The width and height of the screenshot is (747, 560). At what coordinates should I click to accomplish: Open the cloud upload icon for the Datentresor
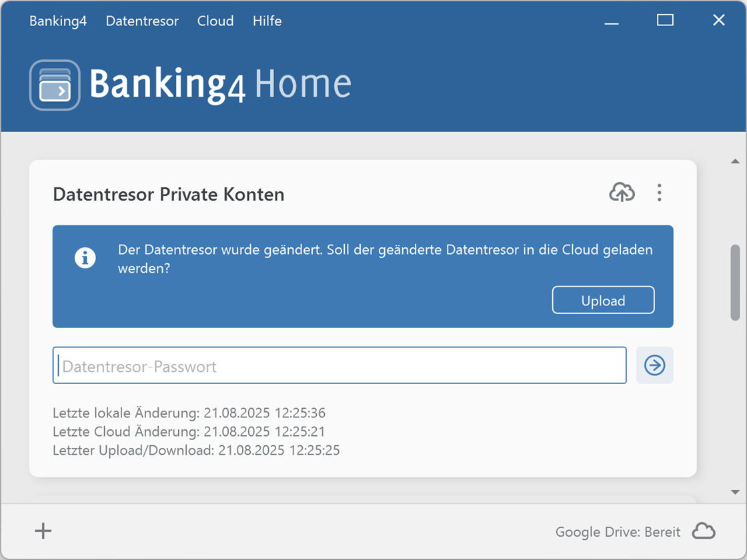click(x=622, y=193)
